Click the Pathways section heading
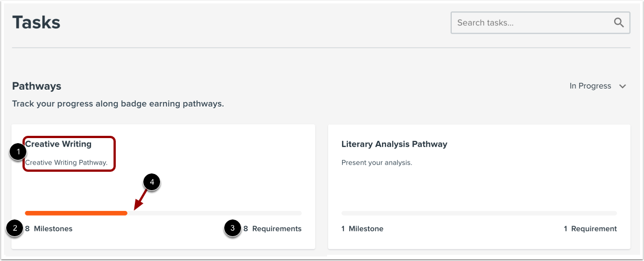 pos(37,86)
